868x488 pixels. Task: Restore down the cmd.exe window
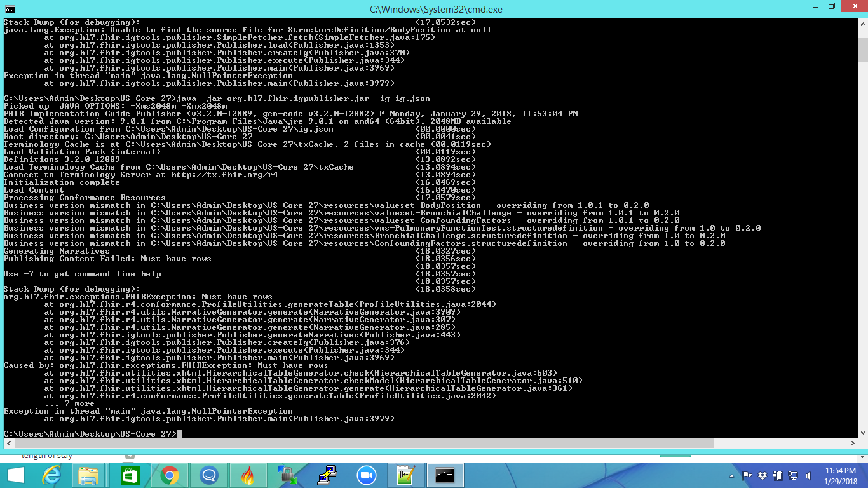[831, 7]
